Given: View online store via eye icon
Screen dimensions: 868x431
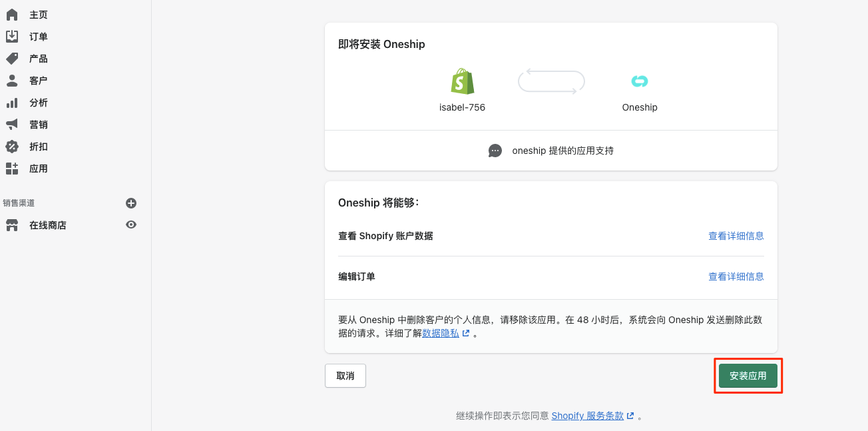Looking at the screenshot, I should click(131, 225).
